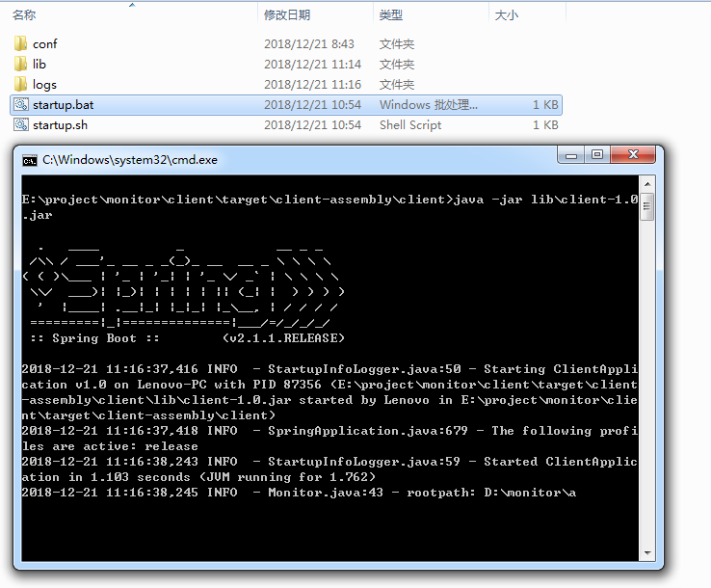
Task: Click the cmd.exe title bar icon
Action: pos(30,161)
